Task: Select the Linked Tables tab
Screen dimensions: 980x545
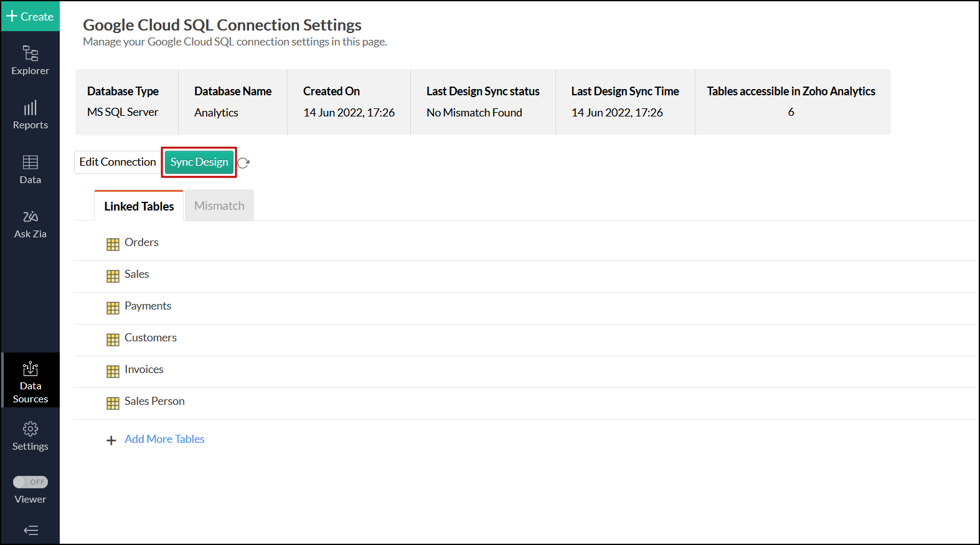Action: tap(139, 206)
